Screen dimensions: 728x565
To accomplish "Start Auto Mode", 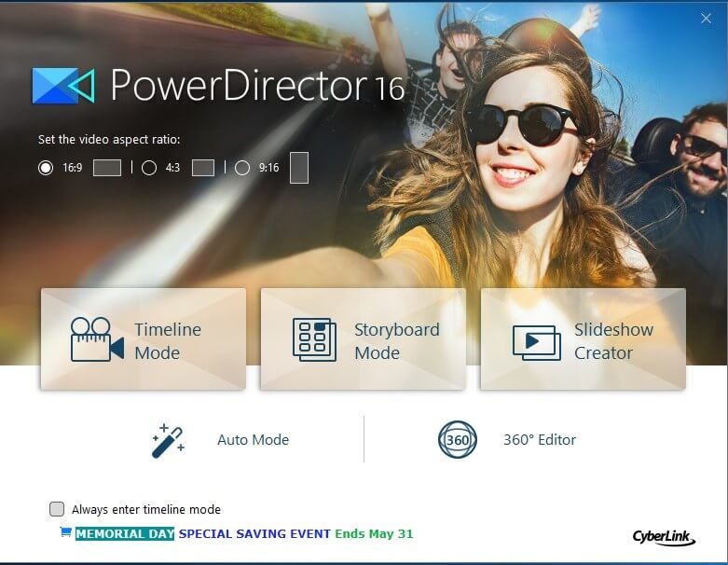I will coord(221,440).
